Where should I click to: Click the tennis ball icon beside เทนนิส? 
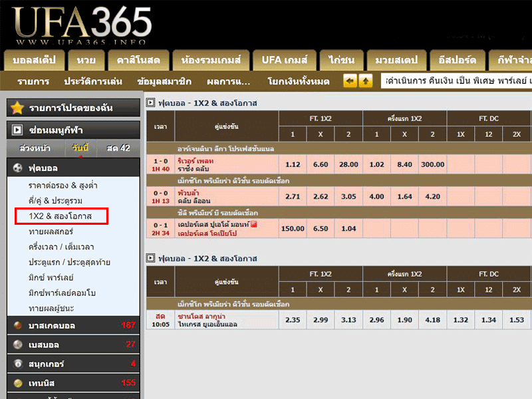tap(18, 383)
